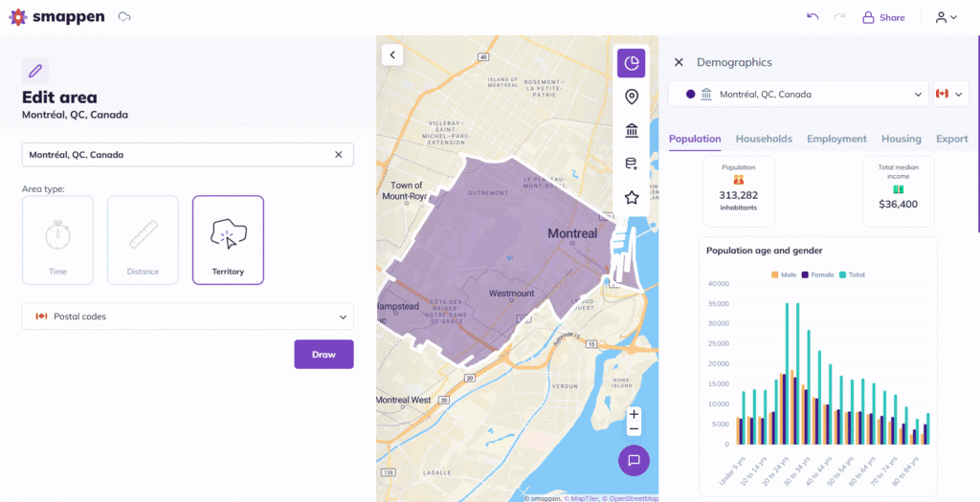
Task: Redo the last action
Action: point(839,17)
